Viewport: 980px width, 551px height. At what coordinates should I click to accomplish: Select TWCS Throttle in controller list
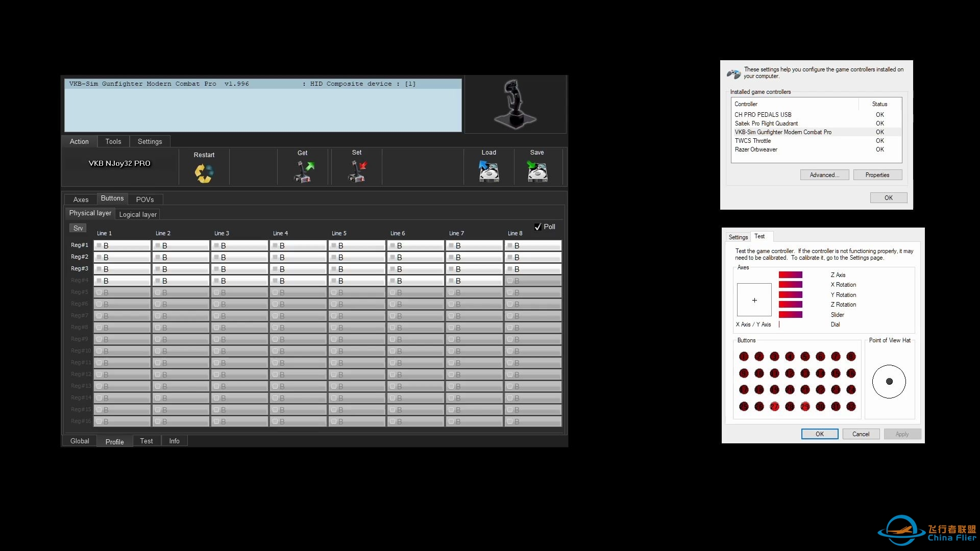(x=753, y=141)
